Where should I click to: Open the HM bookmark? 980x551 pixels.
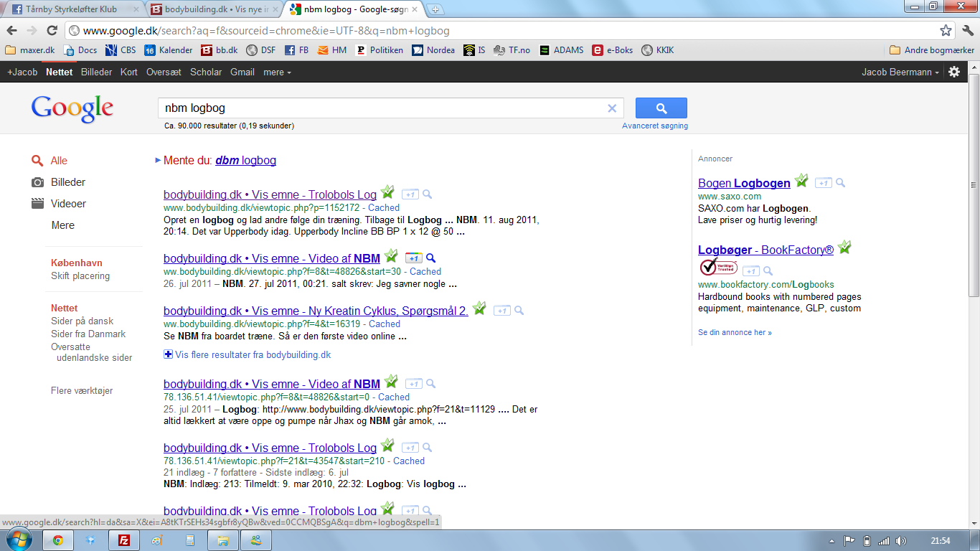coord(332,50)
